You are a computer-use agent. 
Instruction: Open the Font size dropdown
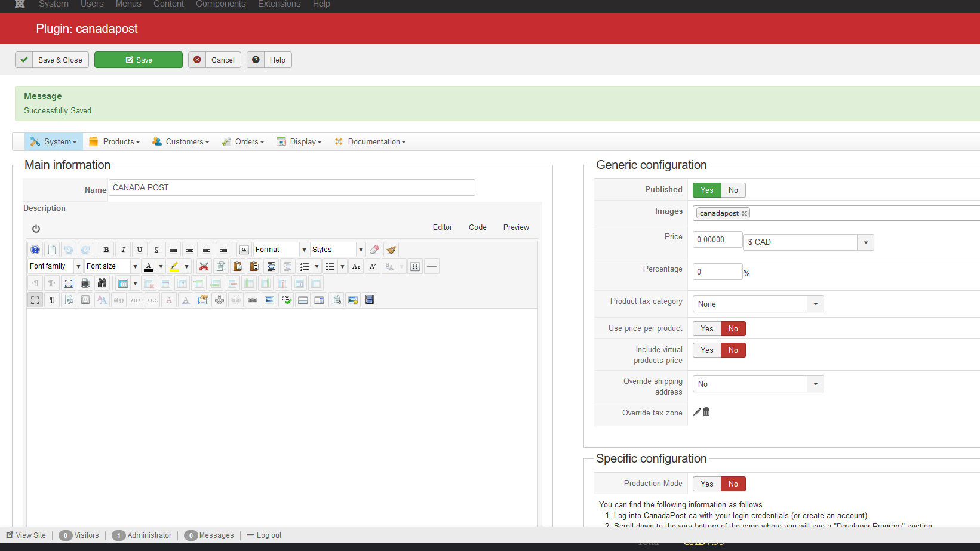[112, 266]
